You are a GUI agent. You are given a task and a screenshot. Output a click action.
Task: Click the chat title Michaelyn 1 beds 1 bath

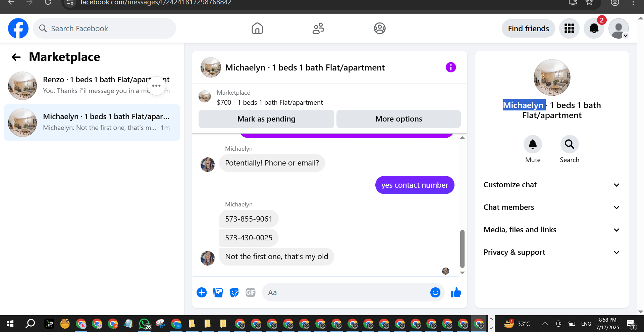(305, 67)
